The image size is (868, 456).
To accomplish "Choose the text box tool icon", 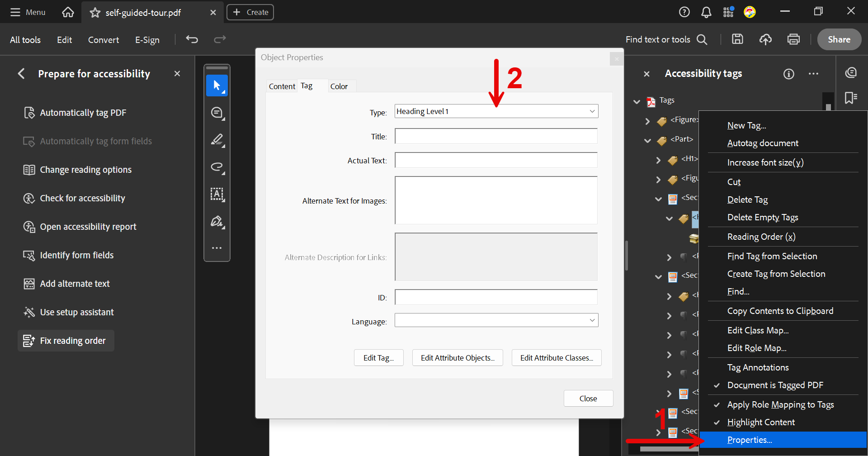I will pyautogui.click(x=217, y=194).
